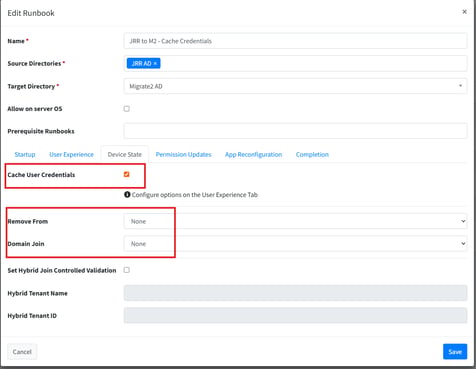Remove the JRR AD source directory tag
The height and width of the screenshot is (369, 476).
(155, 63)
